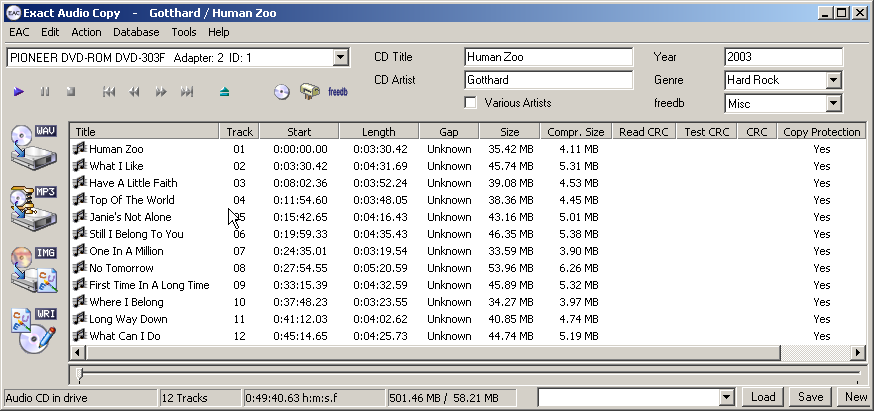
Task: Skip to previous track button
Action: point(109,92)
